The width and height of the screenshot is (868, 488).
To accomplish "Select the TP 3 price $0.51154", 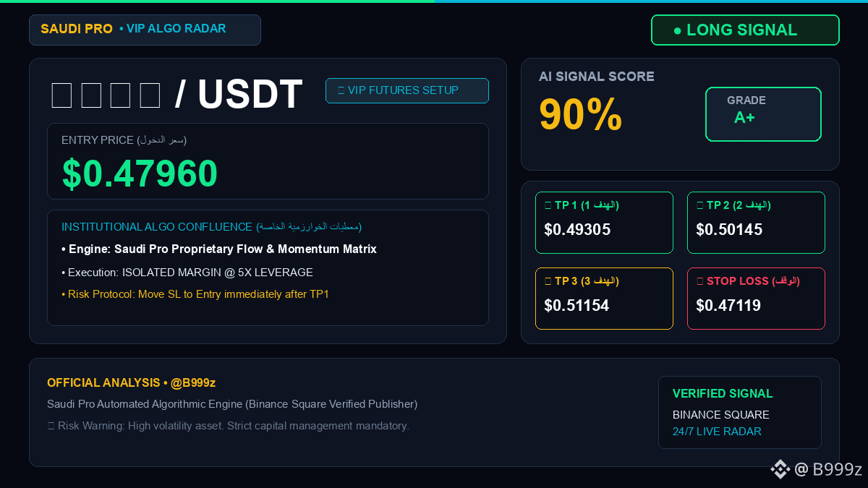I will 576,306.
